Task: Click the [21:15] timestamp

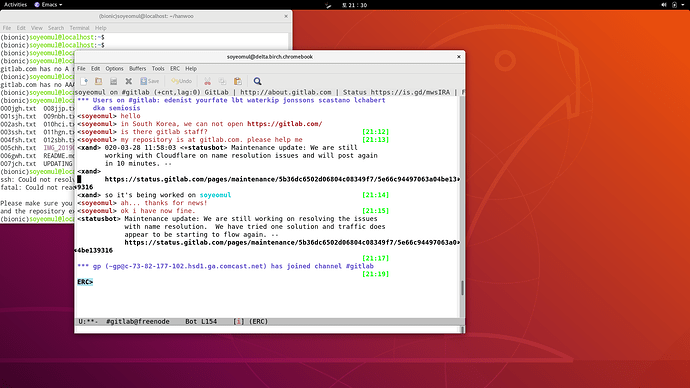Action: pyautogui.click(x=375, y=211)
